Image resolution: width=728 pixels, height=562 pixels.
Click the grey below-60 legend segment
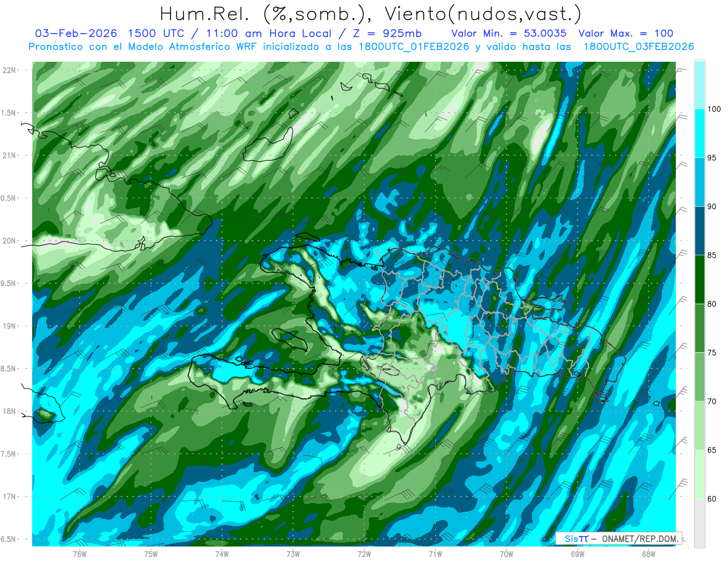(x=699, y=523)
